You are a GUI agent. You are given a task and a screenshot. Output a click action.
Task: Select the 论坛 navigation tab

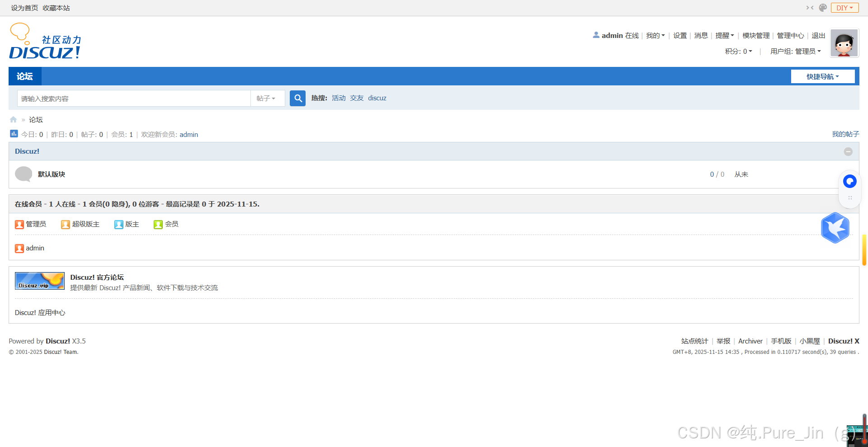point(25,76)
